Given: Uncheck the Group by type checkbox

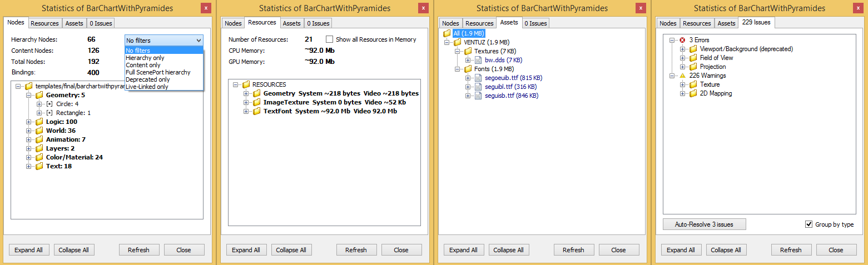Looking at the screenshot, I should 809,224.
